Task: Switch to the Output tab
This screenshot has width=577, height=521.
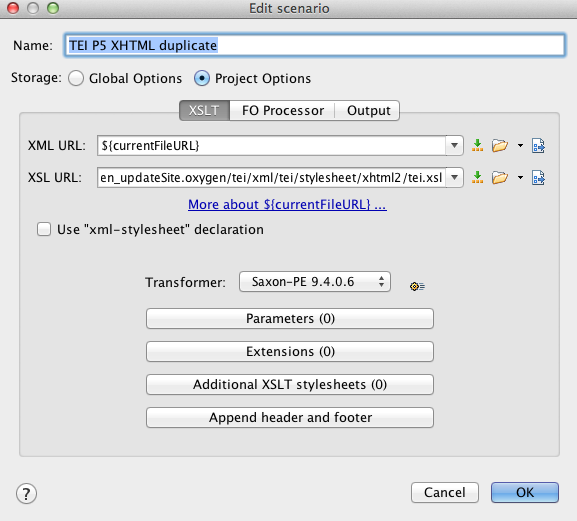Action: click(x=368, y=110)
